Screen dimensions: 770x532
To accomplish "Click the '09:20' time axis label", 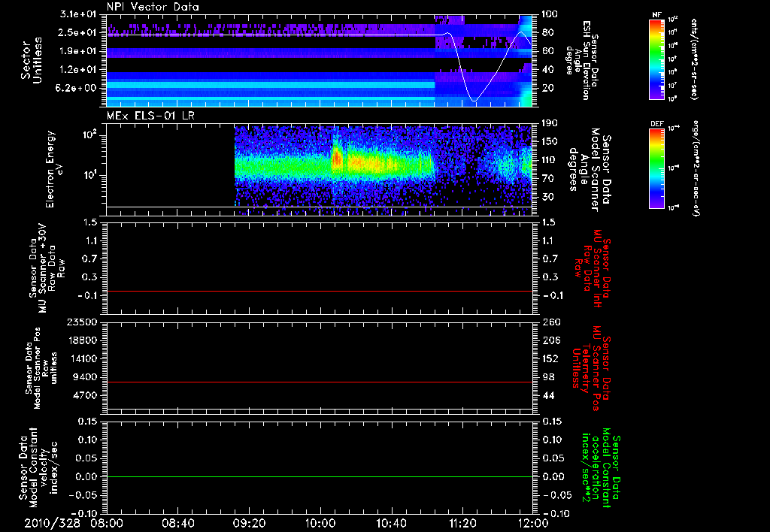I will tap(249, 523).
